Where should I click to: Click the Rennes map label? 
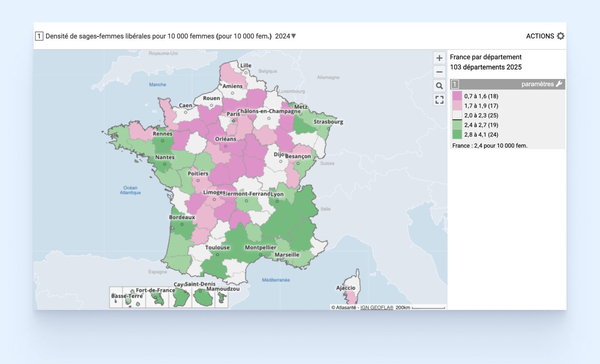tap(163, 134)
